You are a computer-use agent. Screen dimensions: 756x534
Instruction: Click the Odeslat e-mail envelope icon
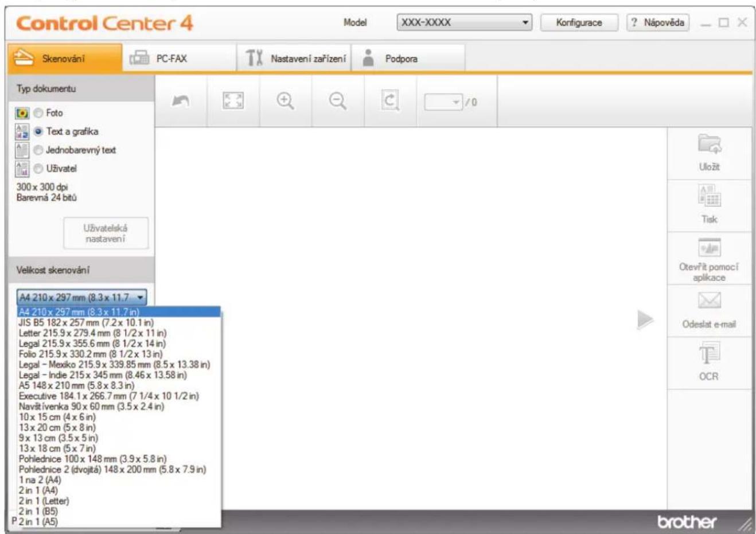click(x=709, y=301)
